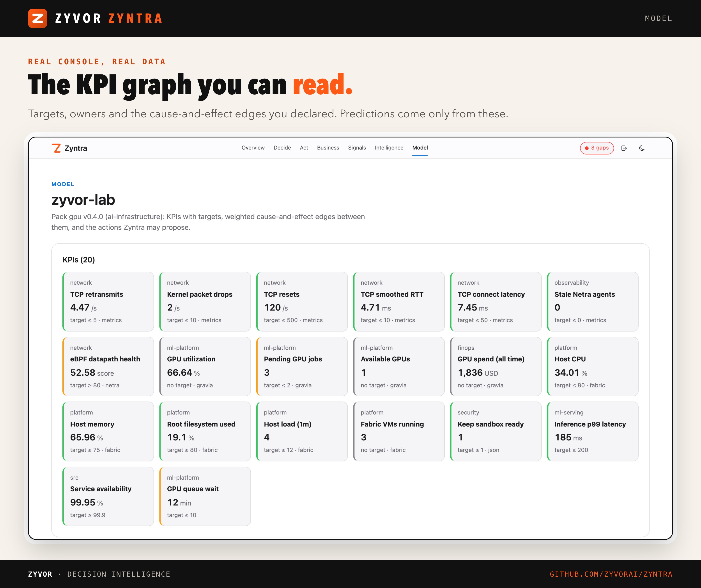This screenshot has width=701, height=588.
Task: Open the Host CPU KPI card
Action: 593,366
